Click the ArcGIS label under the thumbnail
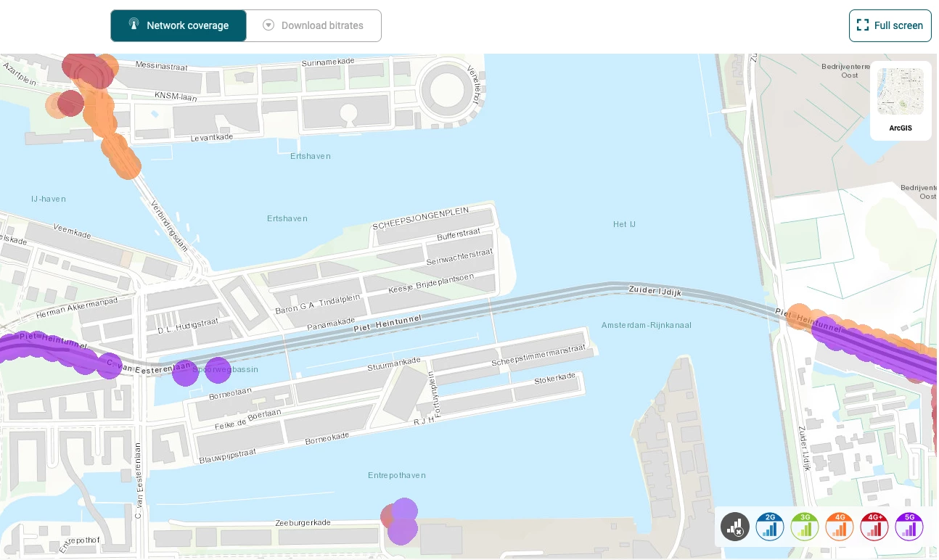The height and width of the screenshot is (560, 939). [900, 128]
